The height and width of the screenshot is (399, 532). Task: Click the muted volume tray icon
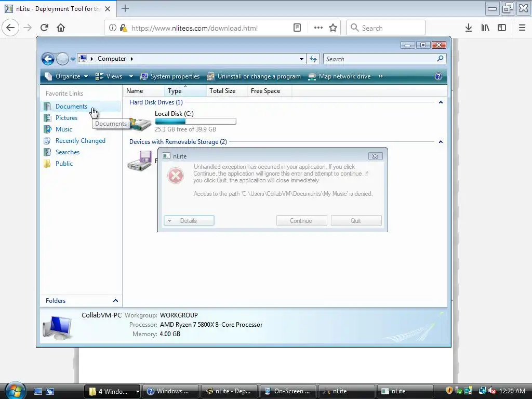pos(493,391)
